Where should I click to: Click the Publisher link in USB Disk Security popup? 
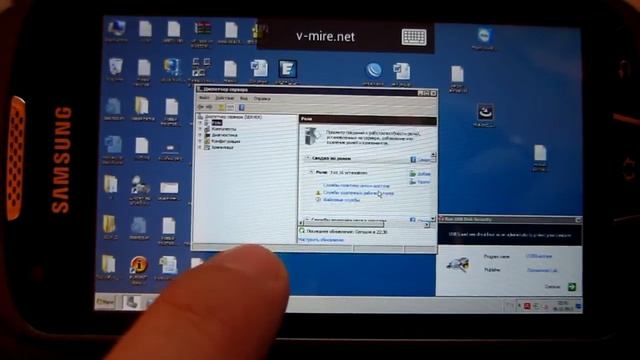[542, 270]
